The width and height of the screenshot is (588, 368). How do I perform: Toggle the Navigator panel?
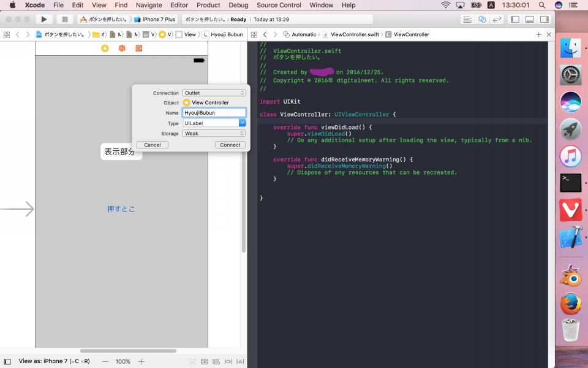515,20
